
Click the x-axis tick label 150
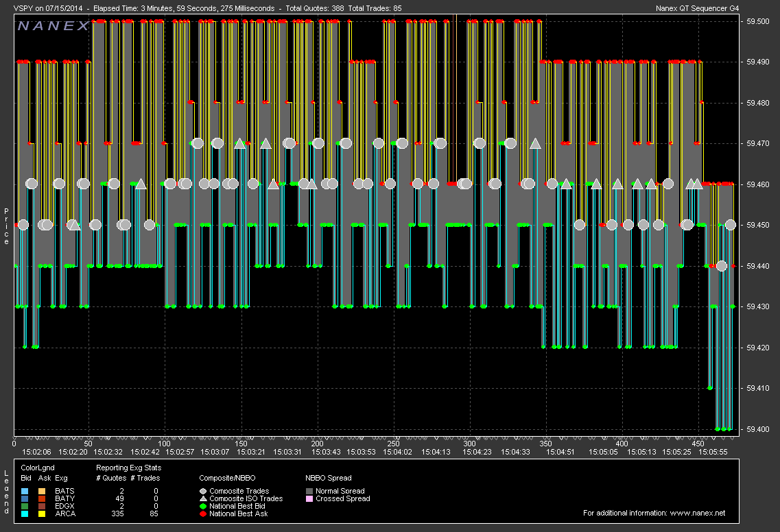241,444
